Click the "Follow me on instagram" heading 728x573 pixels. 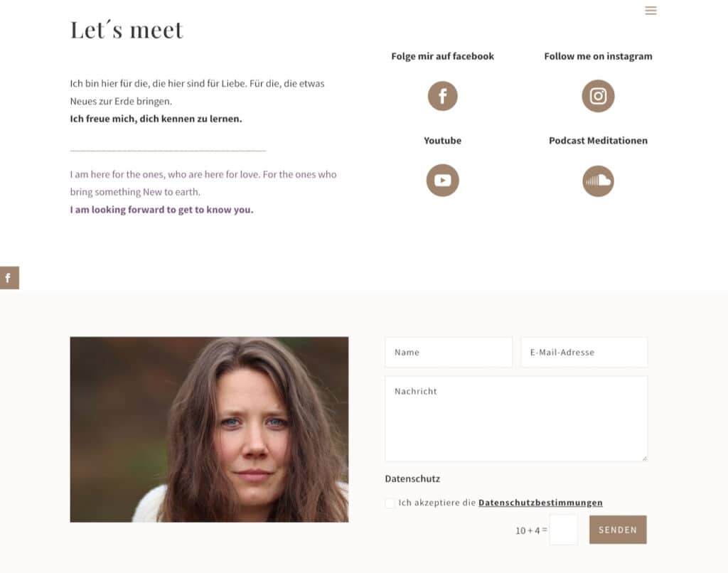pos(598,56)
